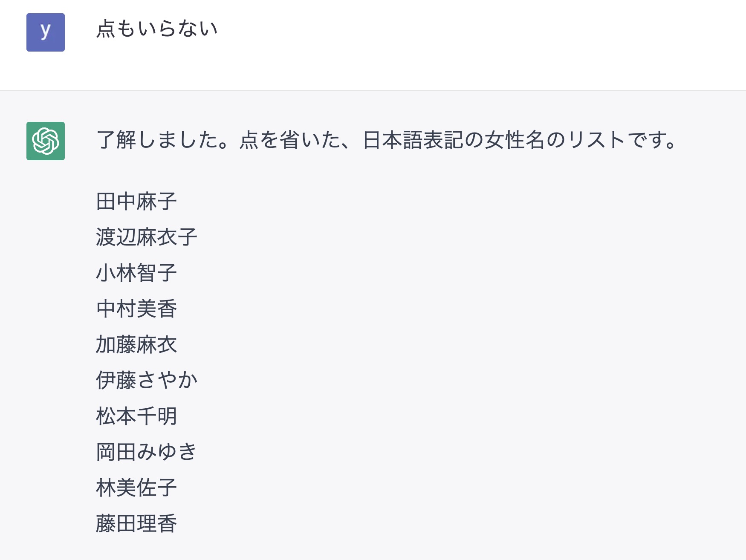
Task: Select the name 伊藤さやか
Action: coord(147,380)
